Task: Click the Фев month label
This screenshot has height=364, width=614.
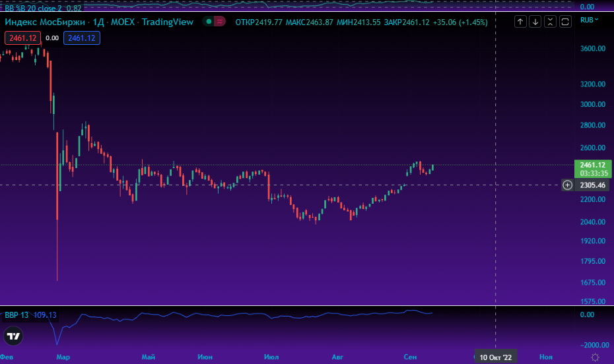Action: (x=6, y=357)
